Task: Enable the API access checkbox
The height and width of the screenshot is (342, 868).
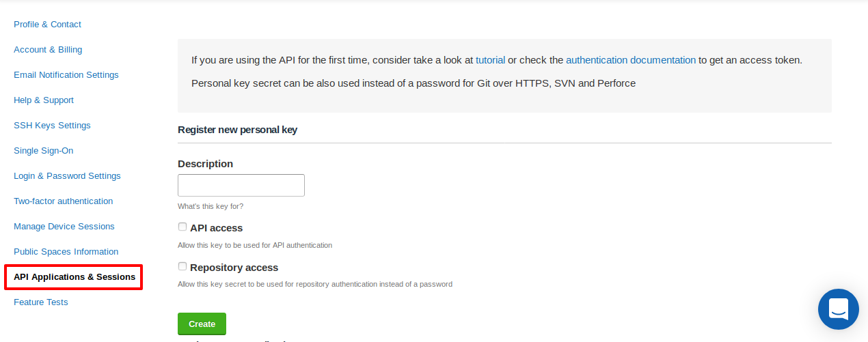Action: [x=182, y=227]
